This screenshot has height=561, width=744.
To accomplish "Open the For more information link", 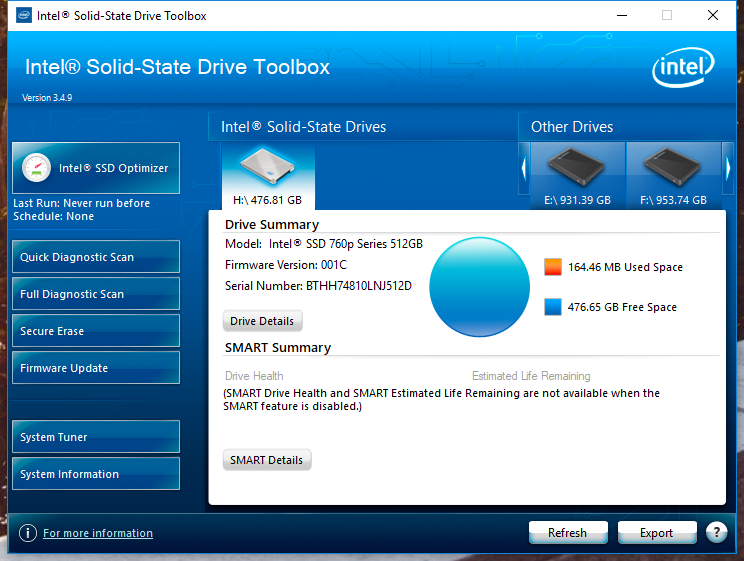I will [x=98, y=533].
